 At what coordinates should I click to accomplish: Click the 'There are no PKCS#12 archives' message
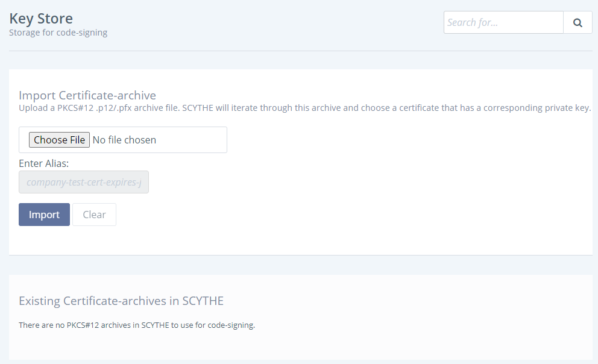137,325
